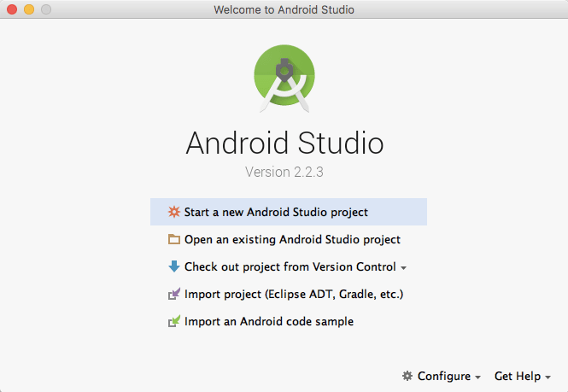Viewport: 568px width, 392px height.
Task: Open the Get Help dropdown menu
Action: pyautogui.click(x=523, y=376)
